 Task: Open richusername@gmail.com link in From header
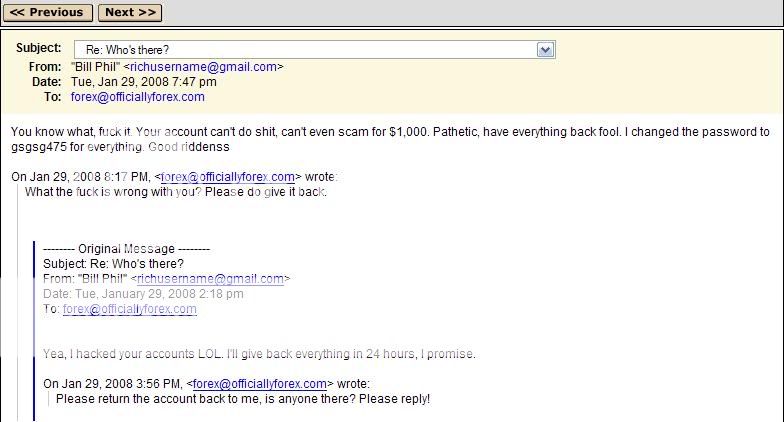pyautogui.click(x=204, y=67)
